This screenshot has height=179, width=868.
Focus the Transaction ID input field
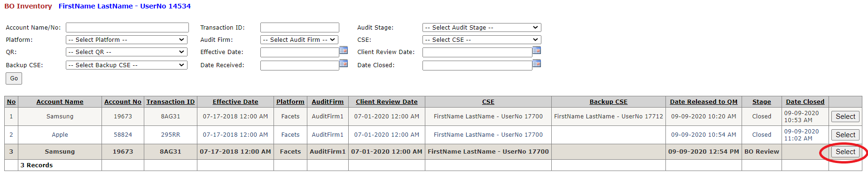(300, 28)
